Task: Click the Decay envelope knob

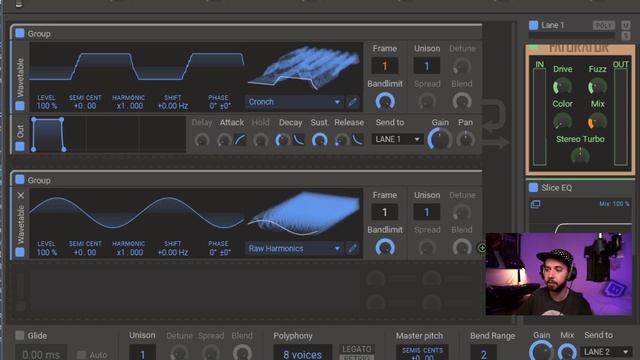Action: pos(282,140)
